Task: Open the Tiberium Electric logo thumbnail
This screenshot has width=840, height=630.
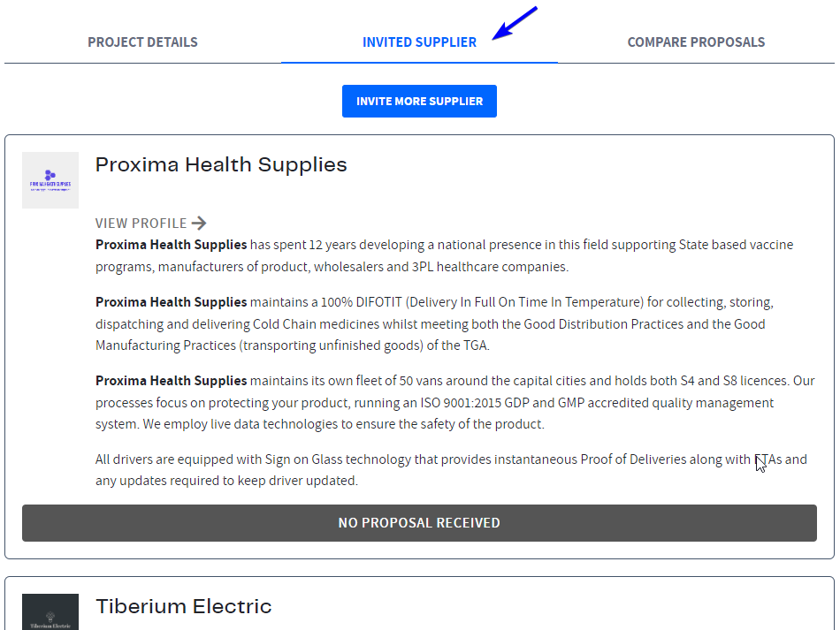Action: [50, 611]
